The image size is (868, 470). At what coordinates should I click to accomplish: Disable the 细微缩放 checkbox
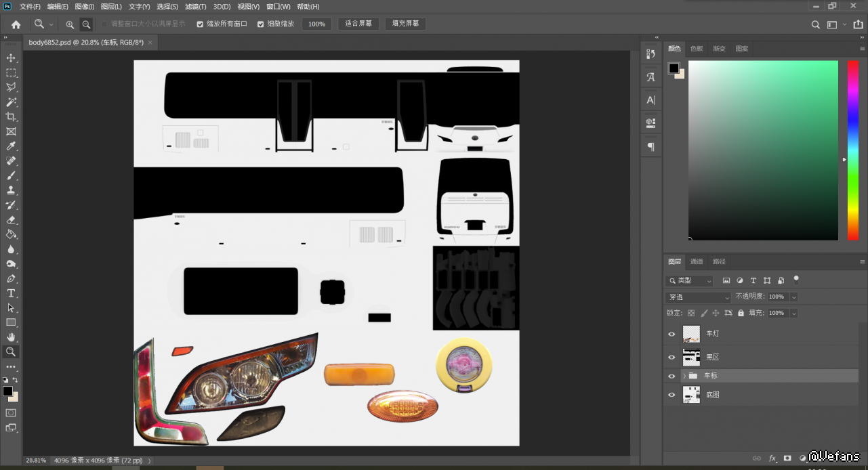click(x=261, y=24)
